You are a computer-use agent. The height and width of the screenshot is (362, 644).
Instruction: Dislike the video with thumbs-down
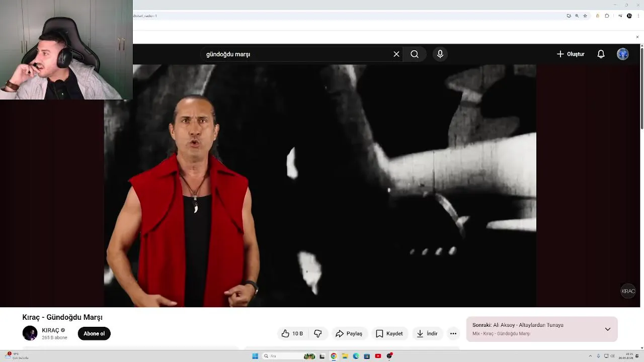(318, 333)
